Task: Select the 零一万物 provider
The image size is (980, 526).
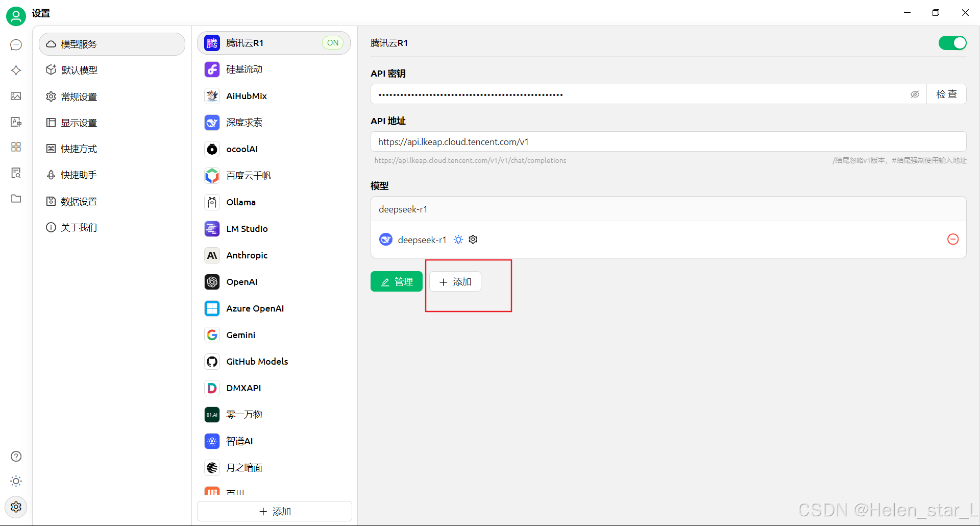Action: click(274, 415)
